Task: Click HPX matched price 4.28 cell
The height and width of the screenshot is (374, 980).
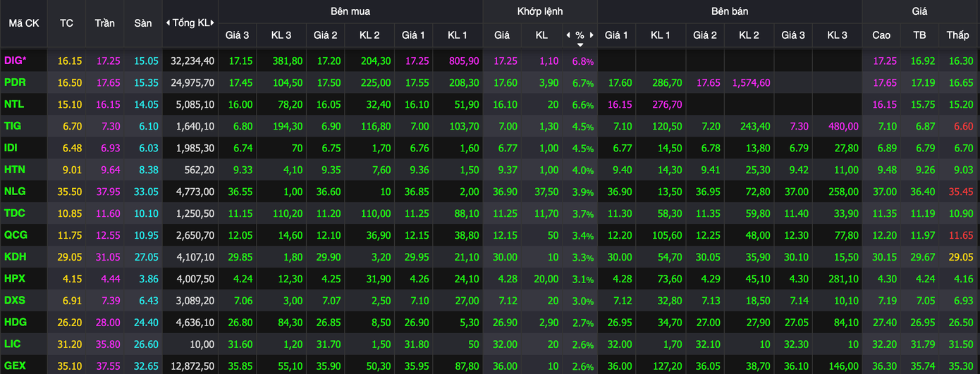Action: 506,279
